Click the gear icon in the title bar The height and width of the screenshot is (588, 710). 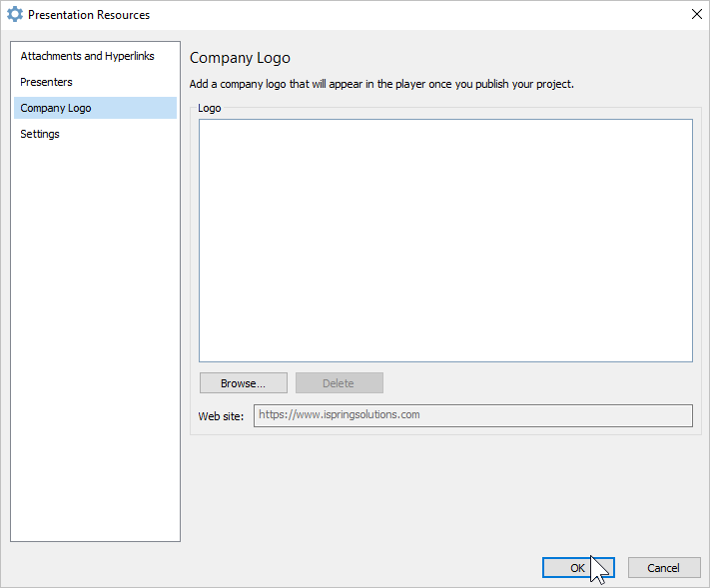[x=15, y=15]
